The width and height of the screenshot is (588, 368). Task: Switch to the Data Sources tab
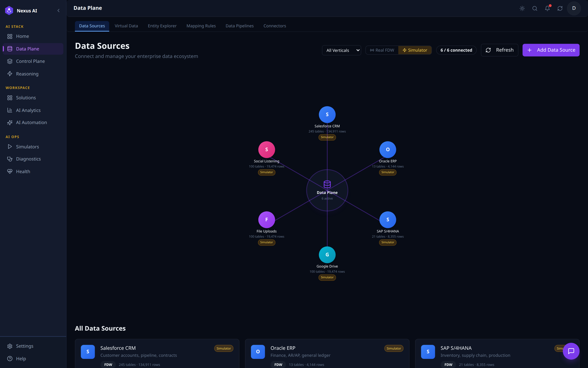tap(92, 26)
